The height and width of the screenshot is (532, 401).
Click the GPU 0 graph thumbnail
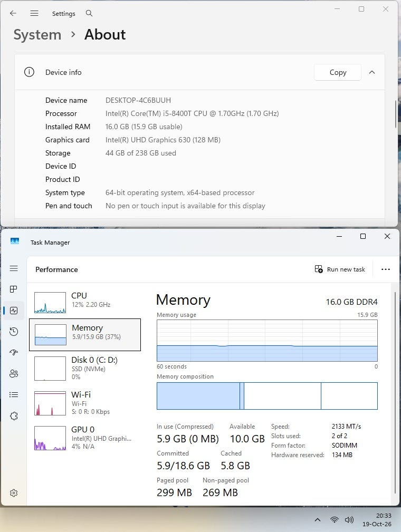[x=50, y=438]
